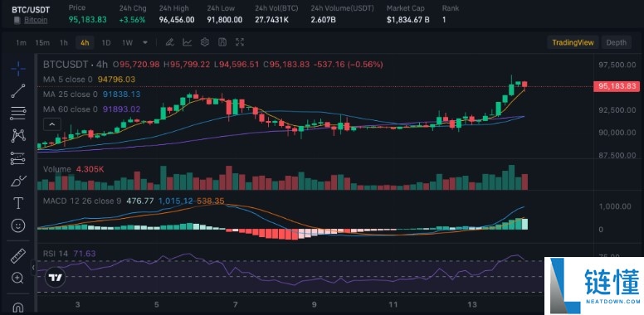Click the 2.607B 24h USDT volume

pos(324,20)
